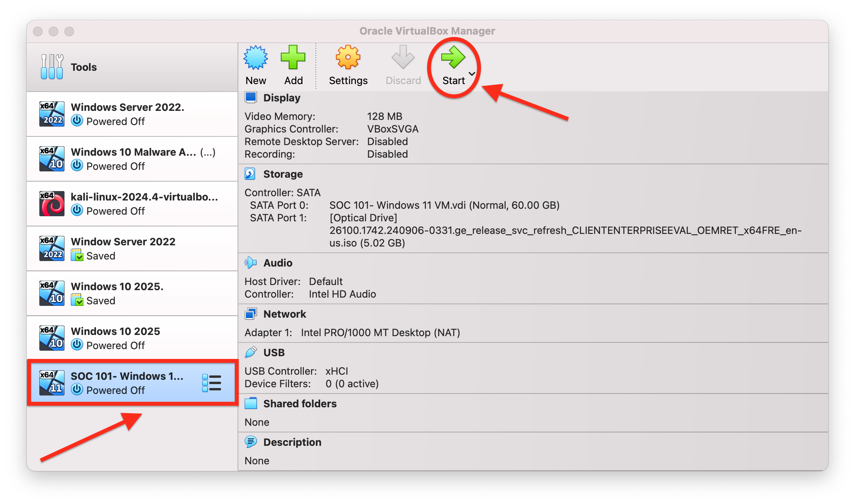Click the Window Server 2022 saved OS icon
The width and height of the screenshot is (855, 504).
click(52, 248)
